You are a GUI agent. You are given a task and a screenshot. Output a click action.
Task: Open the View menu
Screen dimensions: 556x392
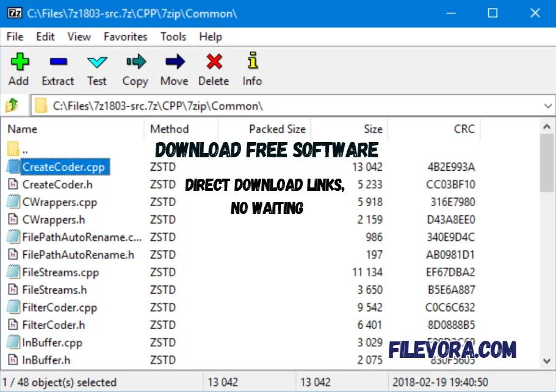coord(79,37)
